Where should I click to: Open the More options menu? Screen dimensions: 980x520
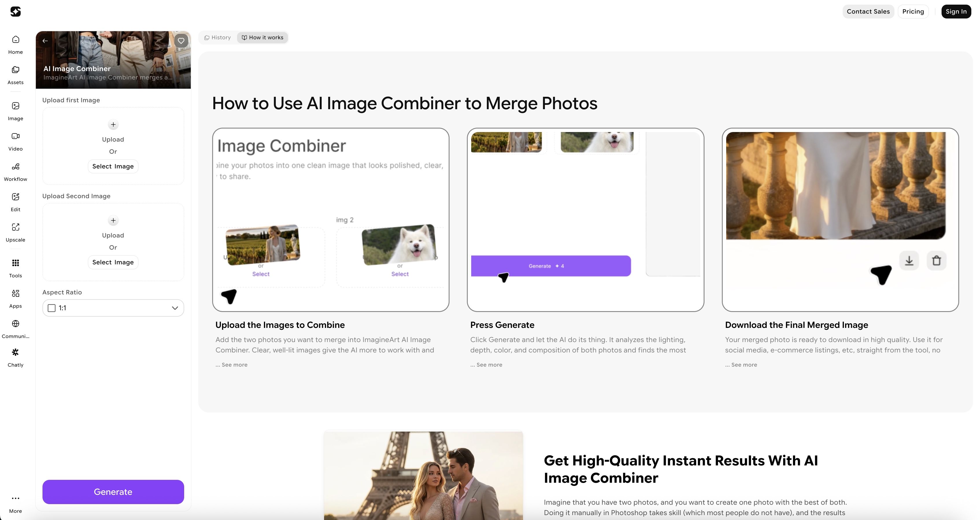point(15,502)
